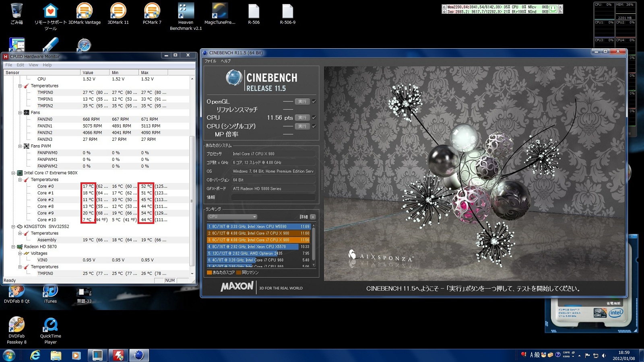Collapse the Fans node in HWMonitor
Screen dimensions: 644x362
(x=20, y=113)
